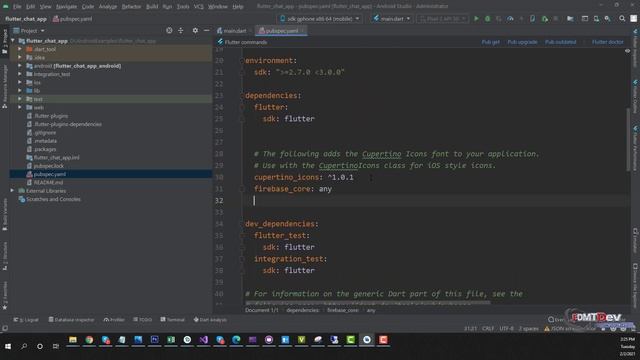Click the Pub upgrade link

pos(522,42)
